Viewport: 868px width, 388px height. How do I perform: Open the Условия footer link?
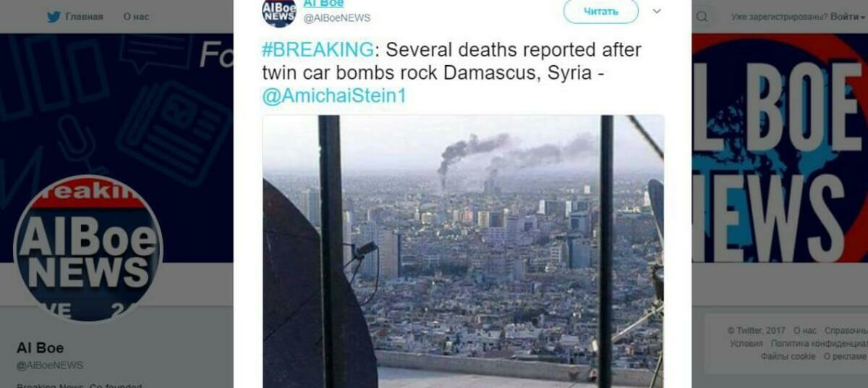tap(746, 344)
